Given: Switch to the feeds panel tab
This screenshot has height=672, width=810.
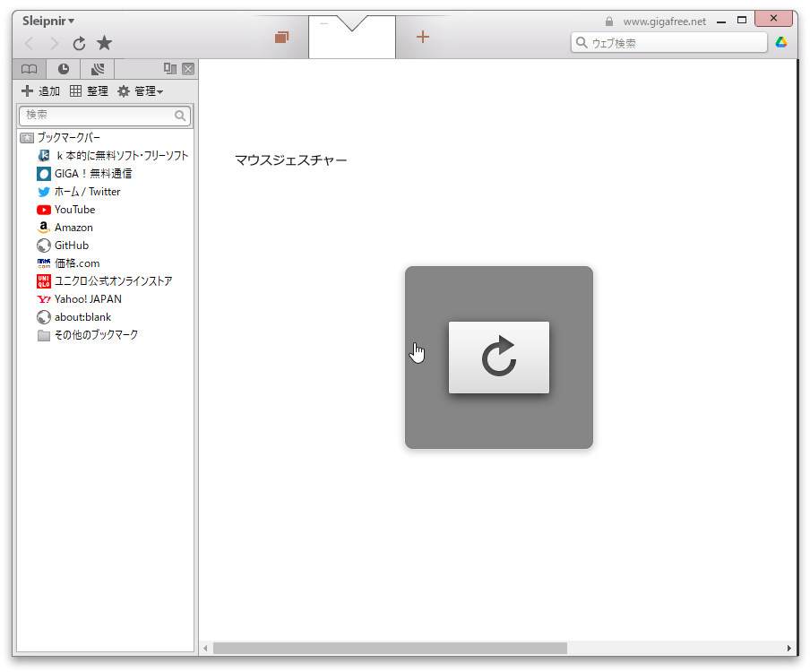Looking at the screenshot, I should pos(97,69).
